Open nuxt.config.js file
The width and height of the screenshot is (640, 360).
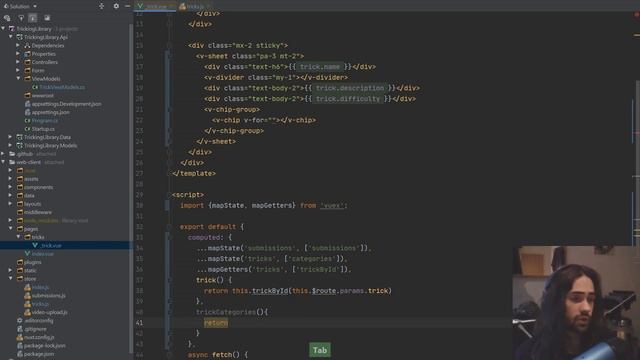pyautogui.click(x=39, y=337)
